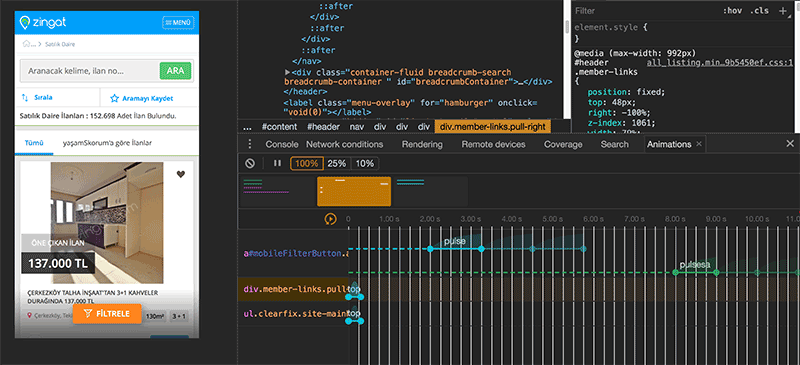Click the zingat logo
The image size is (800, 365).
pos(43,22)
